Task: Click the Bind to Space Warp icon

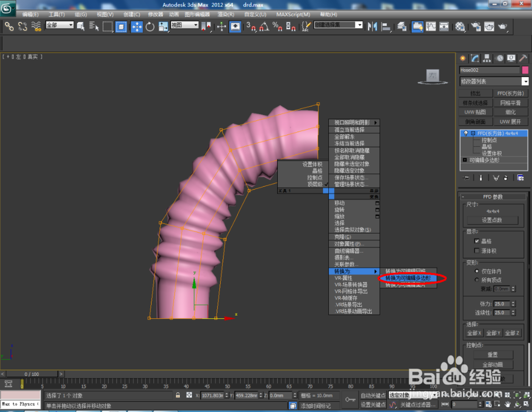Action: pyautogui.click(x=36, y=27)
